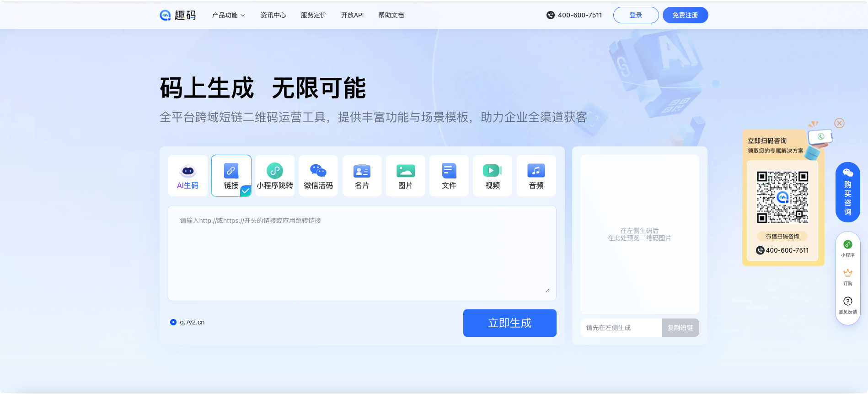Click the link URL input textarea

click(x=362, y=253)
